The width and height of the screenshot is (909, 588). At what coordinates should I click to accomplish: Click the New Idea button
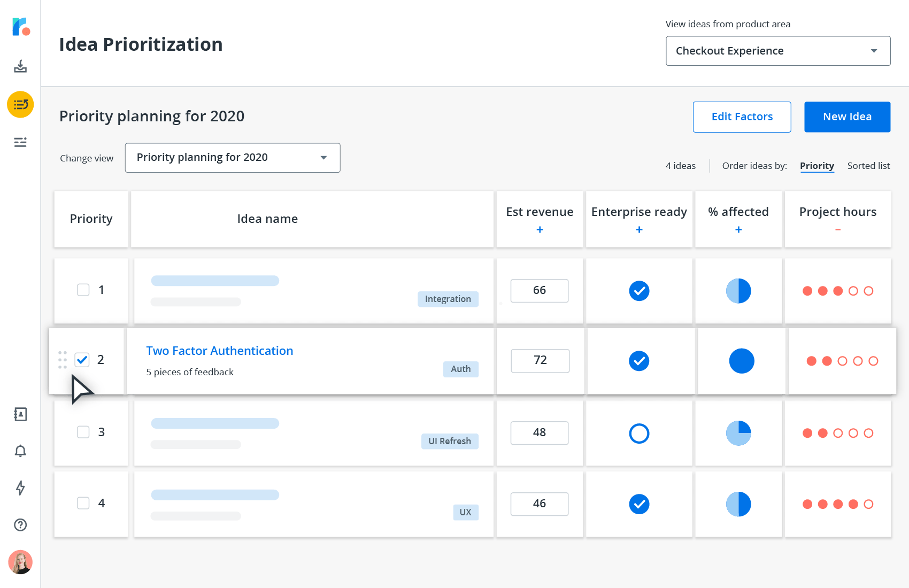[x=848, y=117]
